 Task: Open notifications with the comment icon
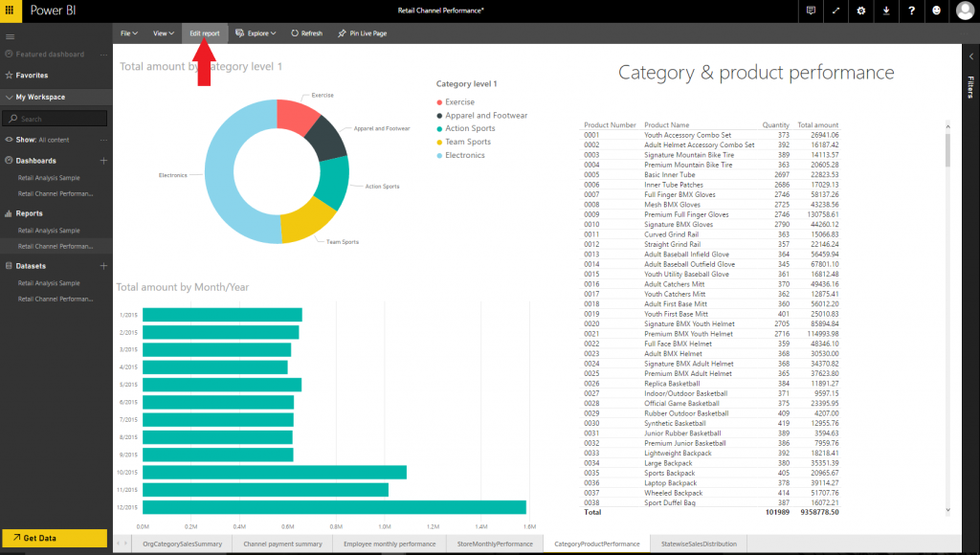[811, 11]
